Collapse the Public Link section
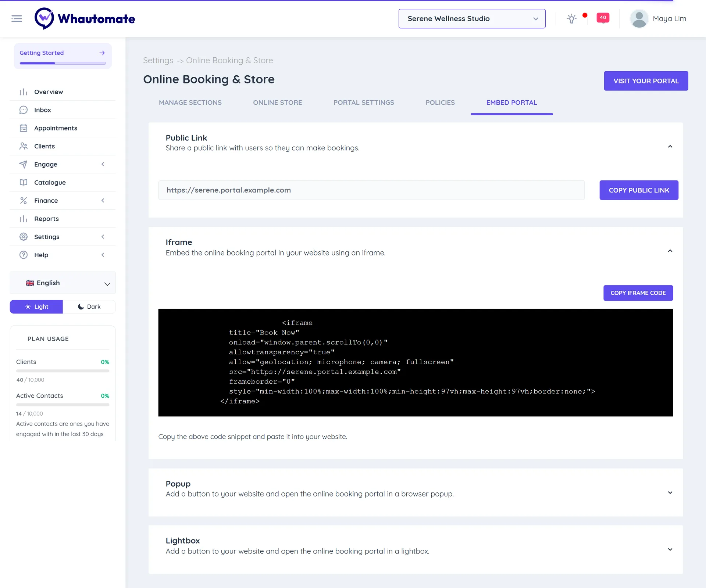The width and height of the screenshot is (706, 588). [670, 146]
